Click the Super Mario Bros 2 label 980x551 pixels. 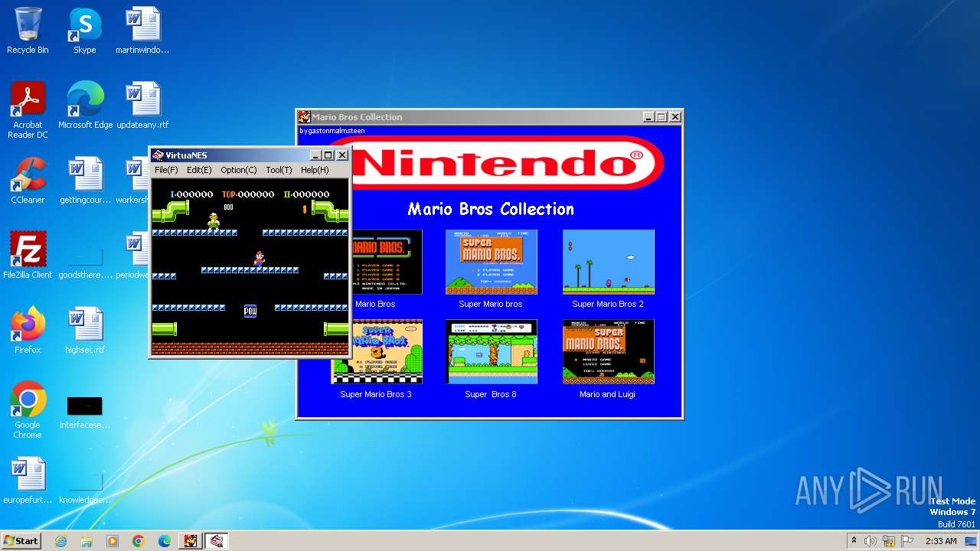pyautogui.click(x=608, y=304)
